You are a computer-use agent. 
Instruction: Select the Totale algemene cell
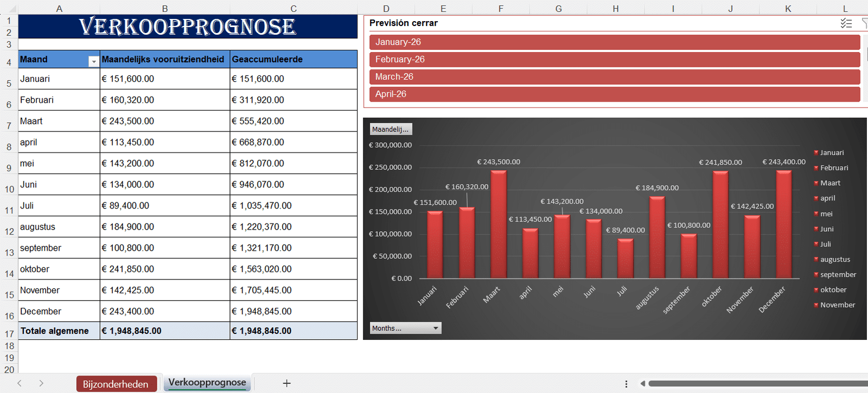(x=59, y=331)
